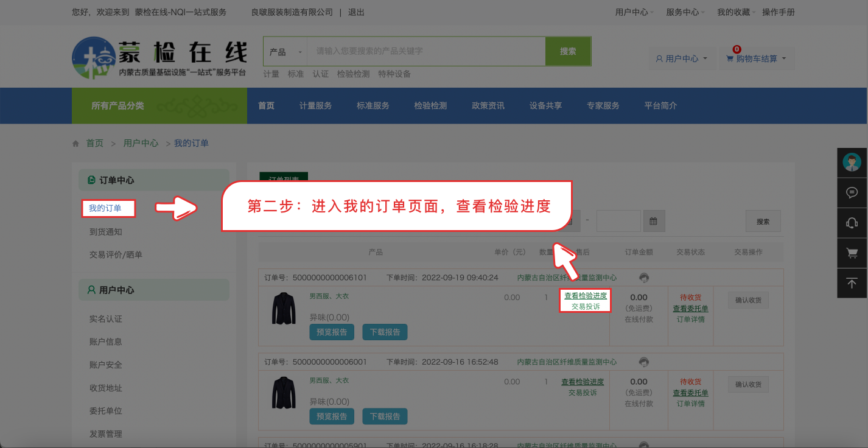
Task: Click the suit thumbnail of order 5000000000006101
Action: click(x=284, y=309)
